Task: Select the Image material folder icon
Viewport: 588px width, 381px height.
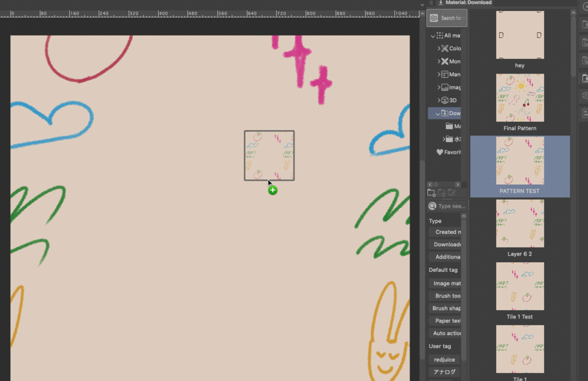Action: click(445, 87)
